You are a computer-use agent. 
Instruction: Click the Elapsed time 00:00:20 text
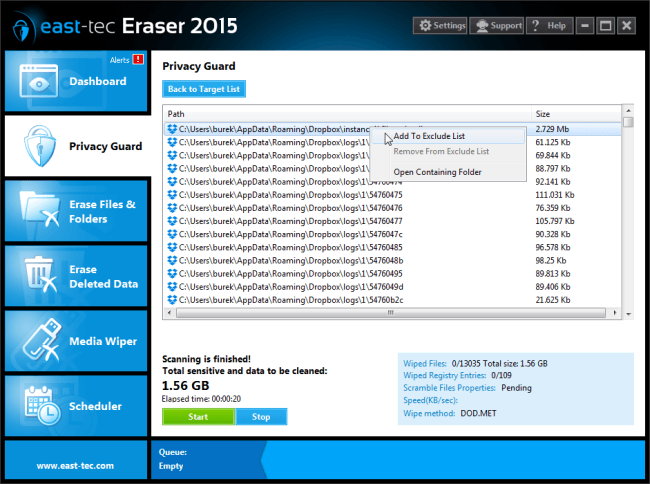[201, 399]
